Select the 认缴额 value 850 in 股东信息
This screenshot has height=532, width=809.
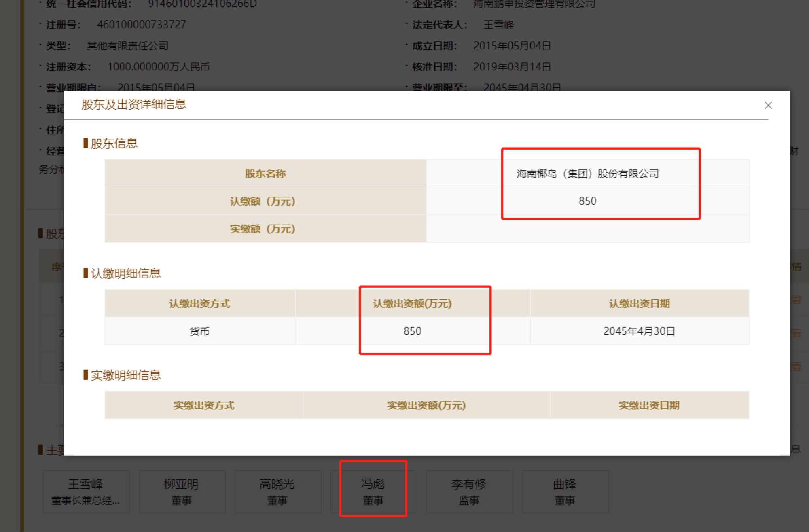click(x=587, y=201)
